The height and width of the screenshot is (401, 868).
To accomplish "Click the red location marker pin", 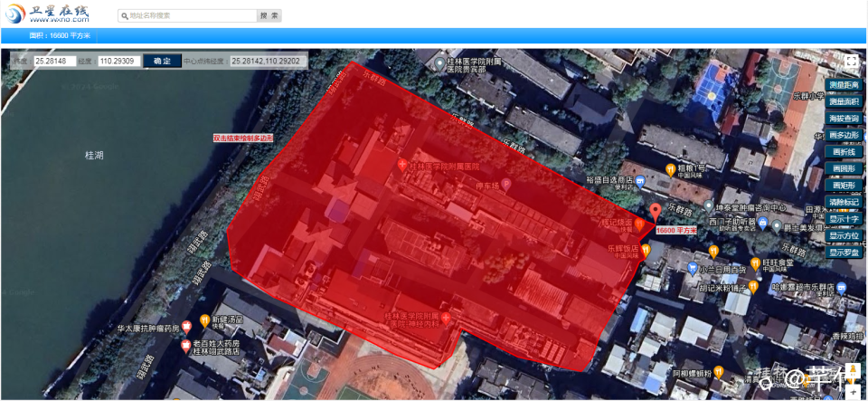I will point(655,213).
